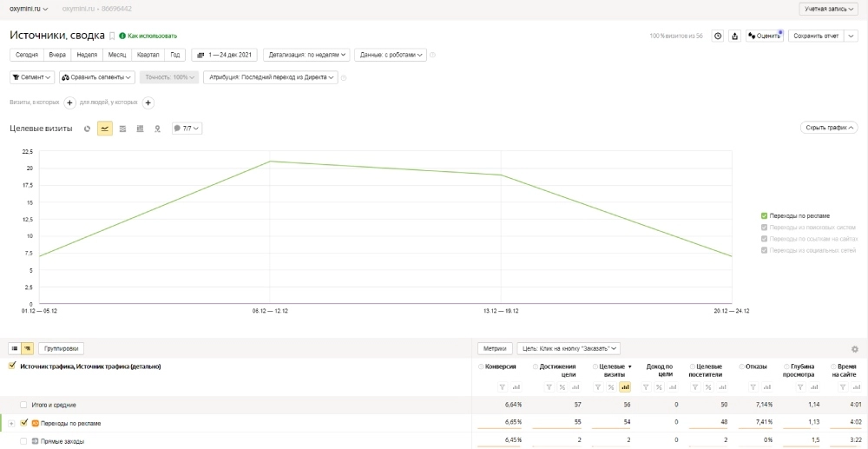Viewport: 868px width, 449px height.
Task: Check the Прямые заходы row checkbox
Action: (23, 441)
